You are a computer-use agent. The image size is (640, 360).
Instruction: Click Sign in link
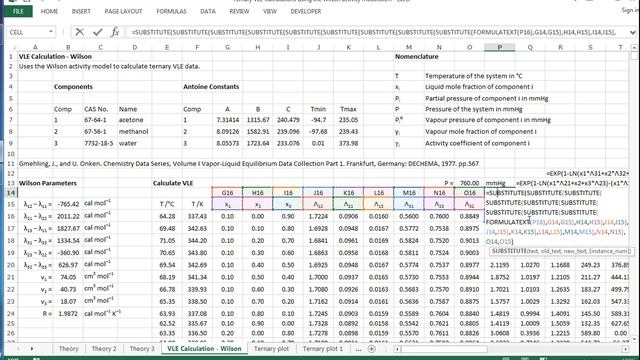pos(630,10)
